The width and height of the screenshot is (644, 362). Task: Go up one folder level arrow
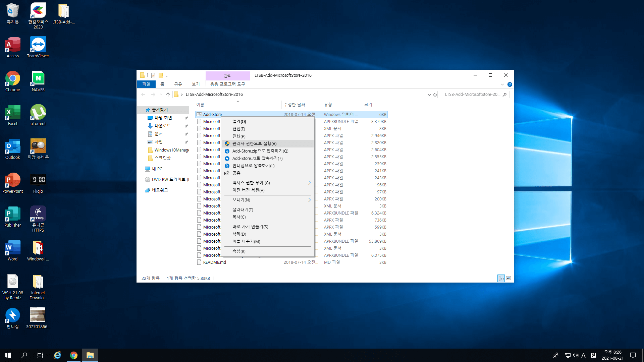click(x=168, y=95)
